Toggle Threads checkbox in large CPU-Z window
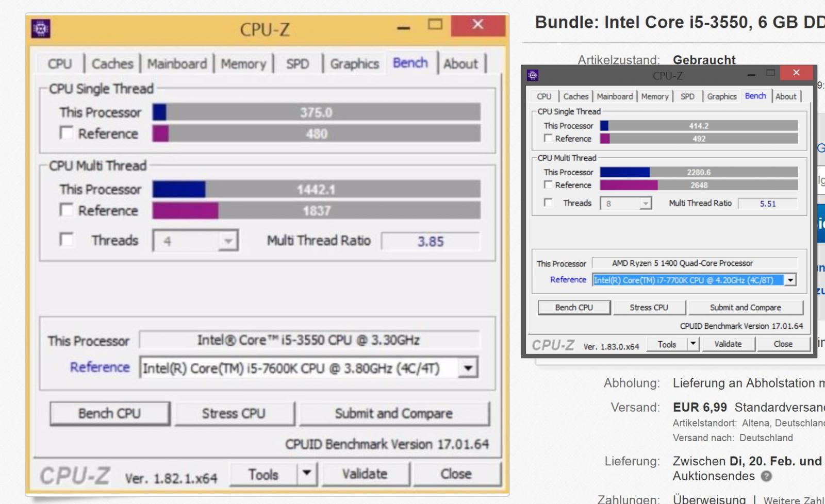 pyautogui.click(x=66, y=240)
